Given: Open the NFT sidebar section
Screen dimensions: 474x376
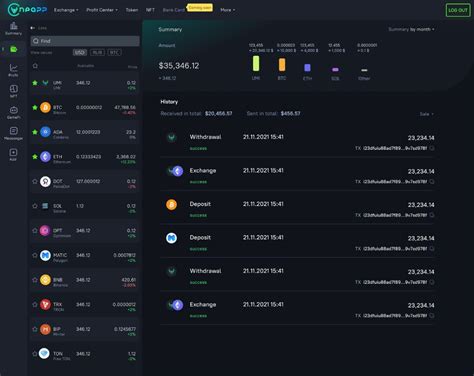Looking at the screenshot, I should tap(13, 91).
